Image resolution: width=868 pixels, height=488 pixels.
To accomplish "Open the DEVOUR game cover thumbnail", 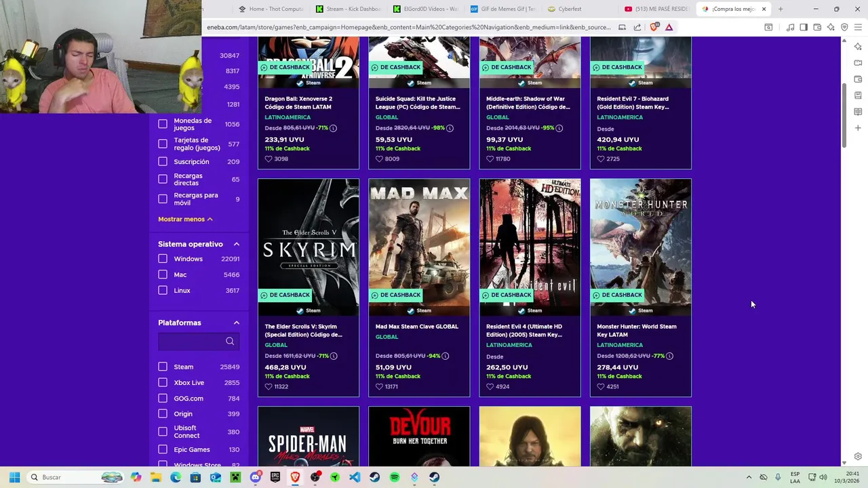I will (x=419, y=436).
